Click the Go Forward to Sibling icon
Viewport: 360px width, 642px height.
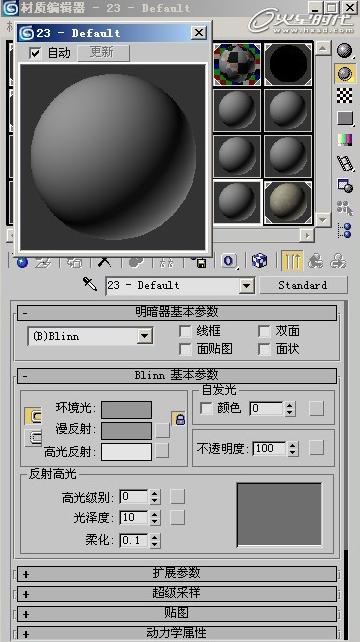coord(338,261)
